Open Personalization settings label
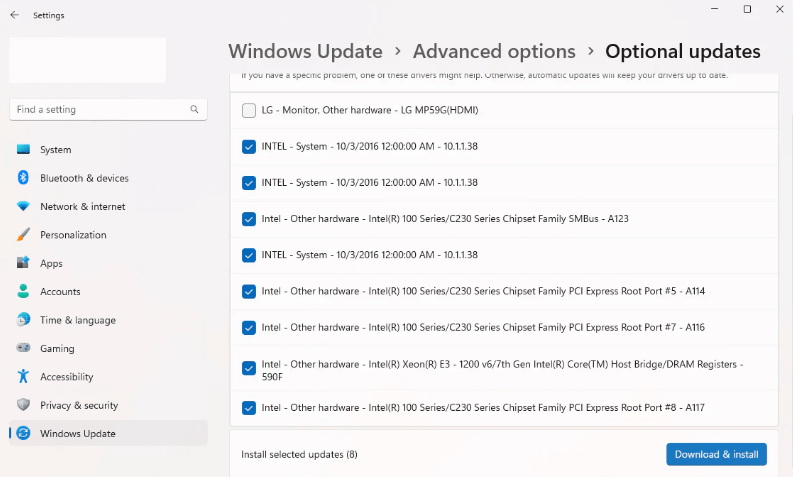 pyautogui.click(x=73, y=235)
